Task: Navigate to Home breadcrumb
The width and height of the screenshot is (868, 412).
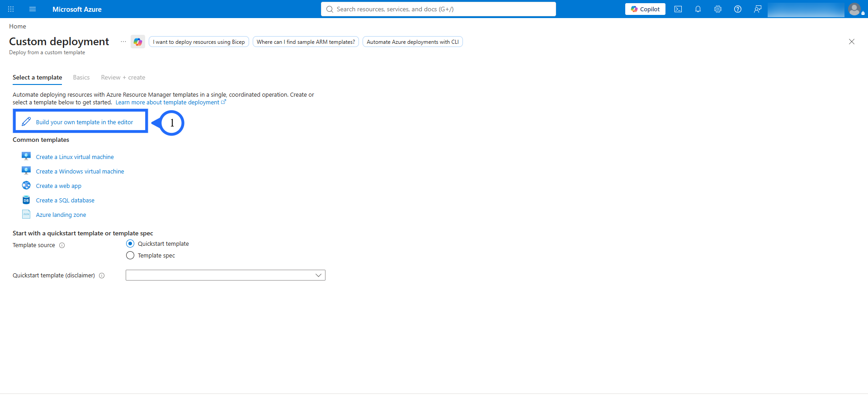Action: point(18,26)
